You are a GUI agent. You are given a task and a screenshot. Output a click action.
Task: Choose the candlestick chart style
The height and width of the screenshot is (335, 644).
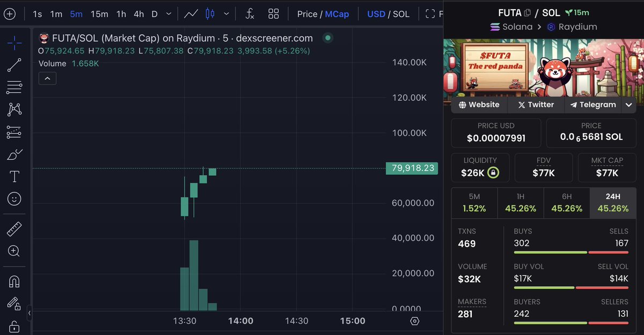(210, 14)
